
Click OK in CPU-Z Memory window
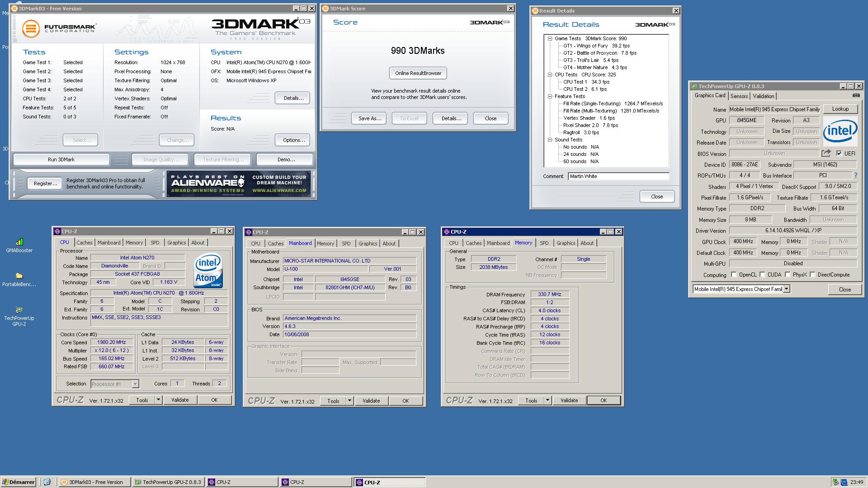point(604,400)
